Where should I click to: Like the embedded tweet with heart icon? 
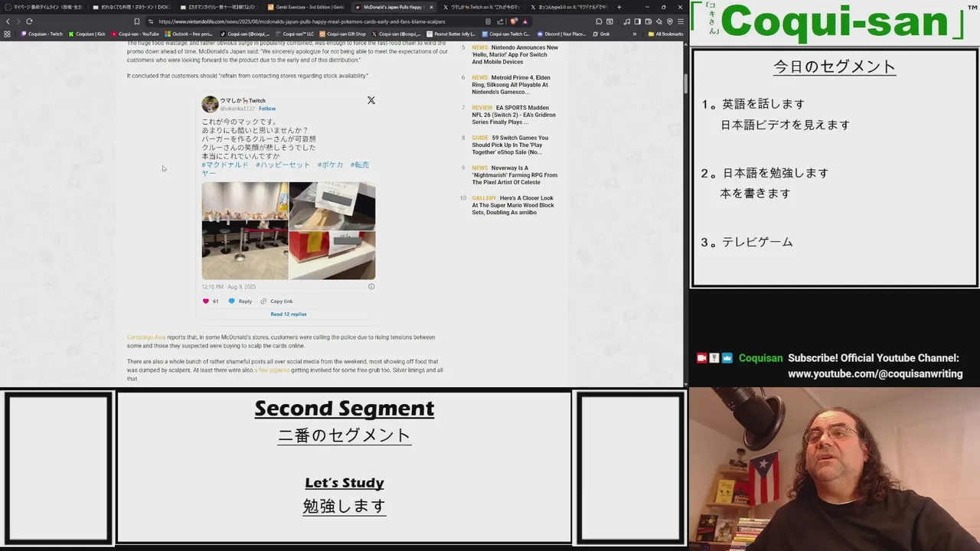click(x=205, y=301)
